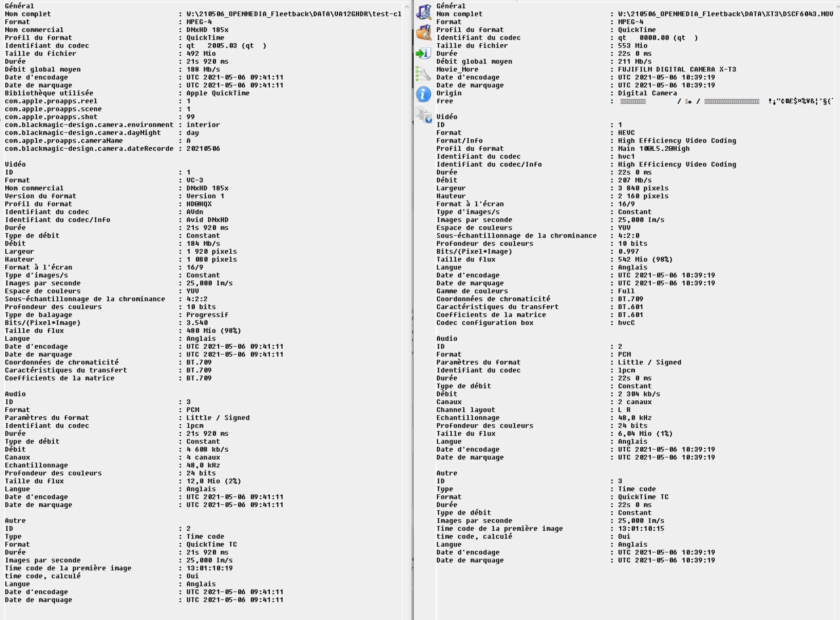Click the 'HD@HQX' format profile value

coord(199,204)
